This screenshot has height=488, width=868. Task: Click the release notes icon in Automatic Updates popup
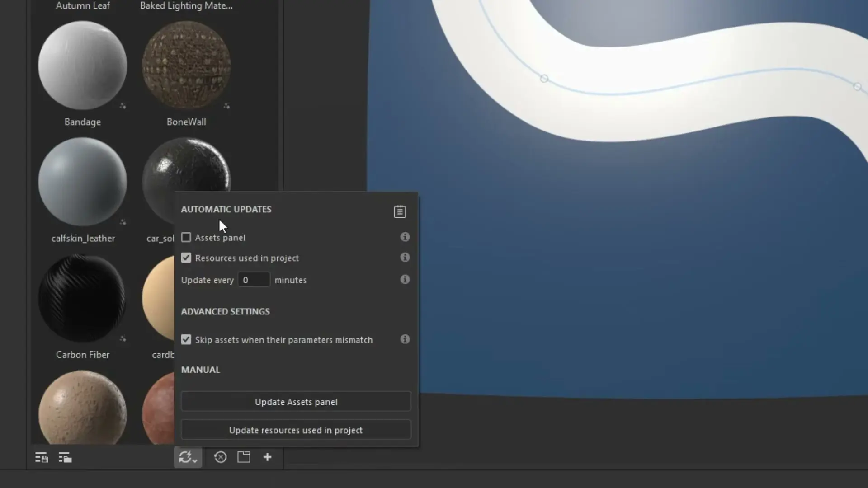[400, 211]
